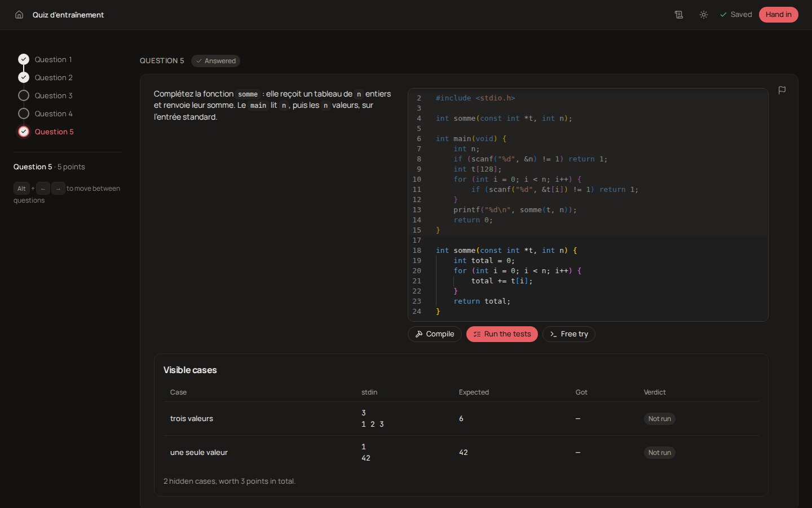Jump to Question 1 in sidebar

(x=45, y=59)
